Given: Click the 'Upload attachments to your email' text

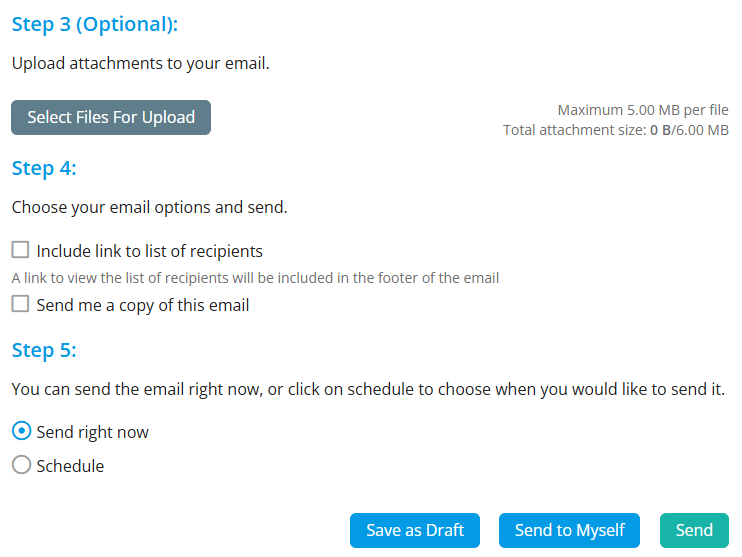Looking at the screenshot, I should point(141,63).
